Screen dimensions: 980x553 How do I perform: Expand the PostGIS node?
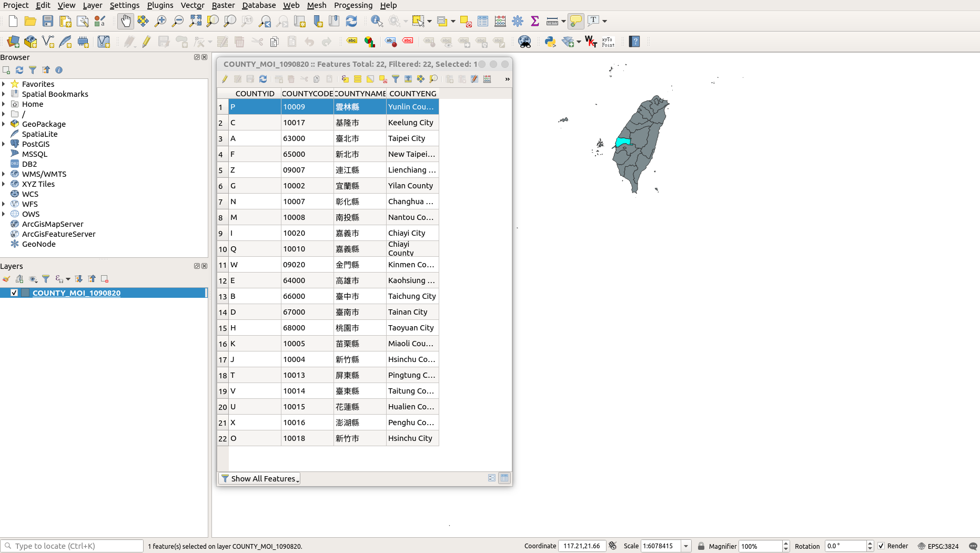point(4,144)
